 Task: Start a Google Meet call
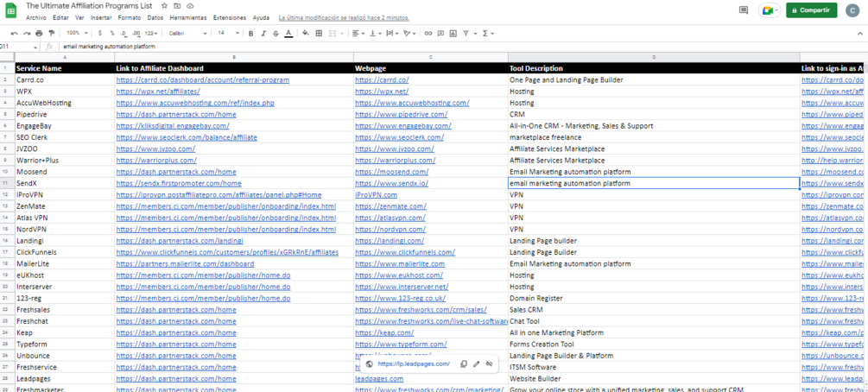pos(769,10)
